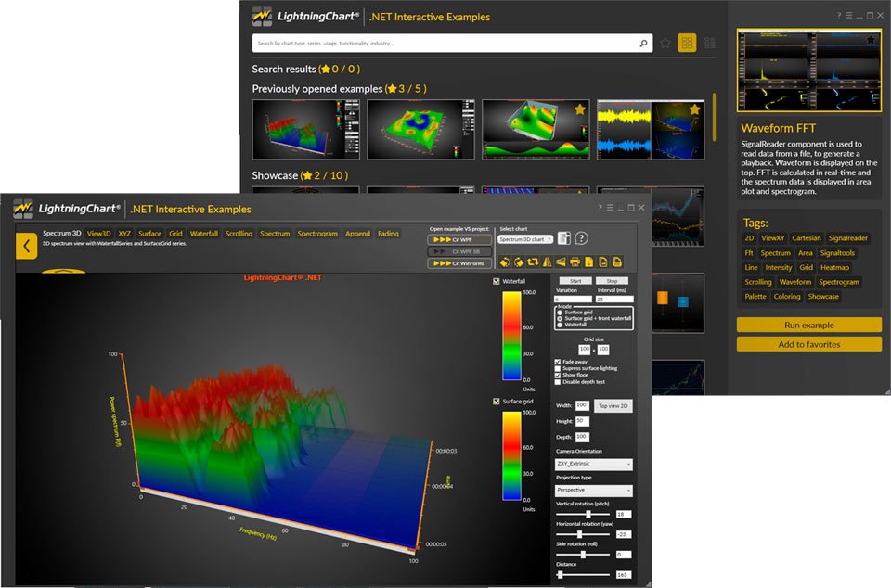Click the last copy-to-clipboard icon in chart toolbar
891x588 pixels.
pos(616,262)
